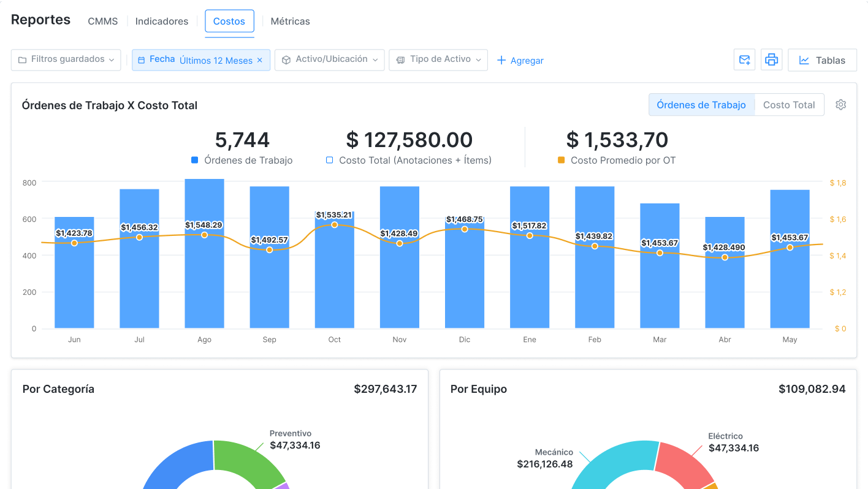Remove the Fecha filter with X icon

pyautogui.click(x=259, y=60)
